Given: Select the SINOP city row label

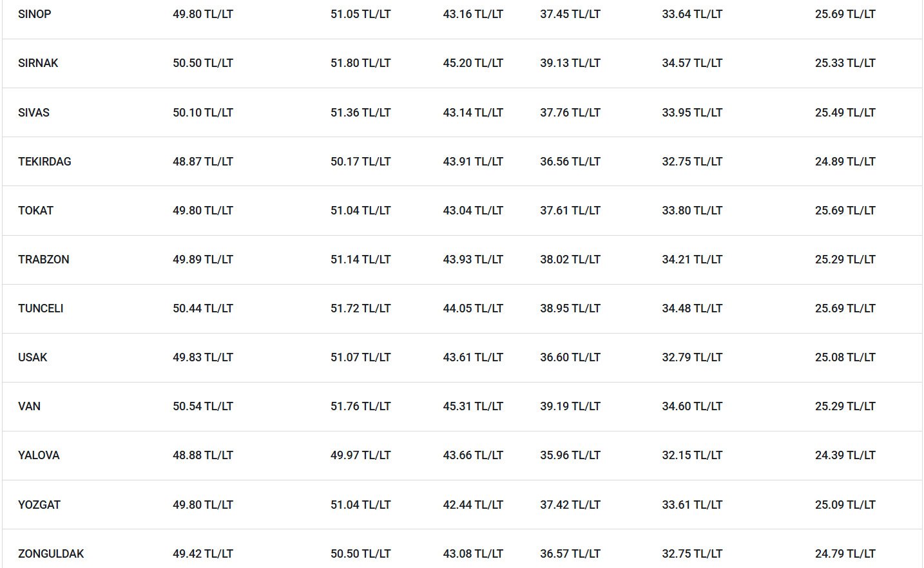Looking at the screenshot, I should [x=34, y=14].
